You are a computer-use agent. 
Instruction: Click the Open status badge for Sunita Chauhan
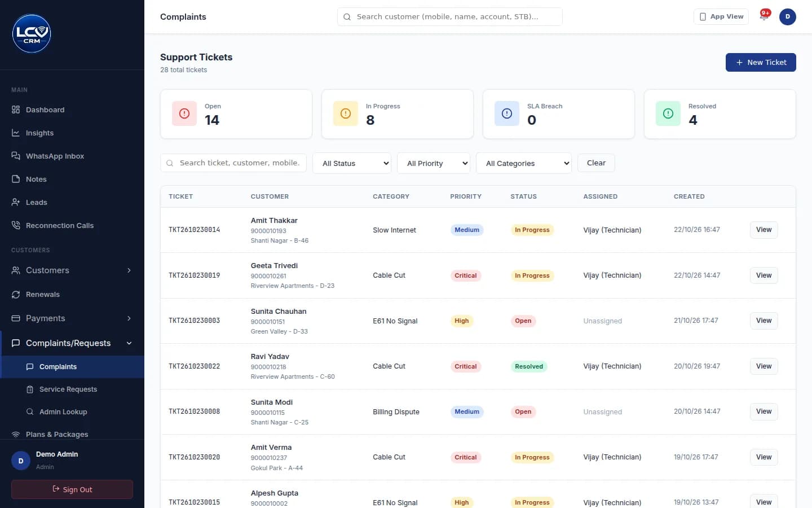[x=523, y=321]
